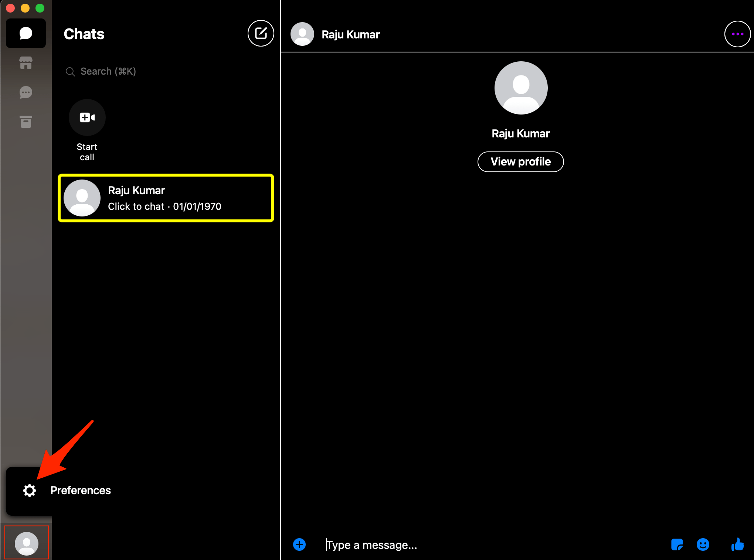This screenshot has height=560, width=754.
Task: Click Raju Kumar's avatar in the chat header
Action: [x=302, y=34]
